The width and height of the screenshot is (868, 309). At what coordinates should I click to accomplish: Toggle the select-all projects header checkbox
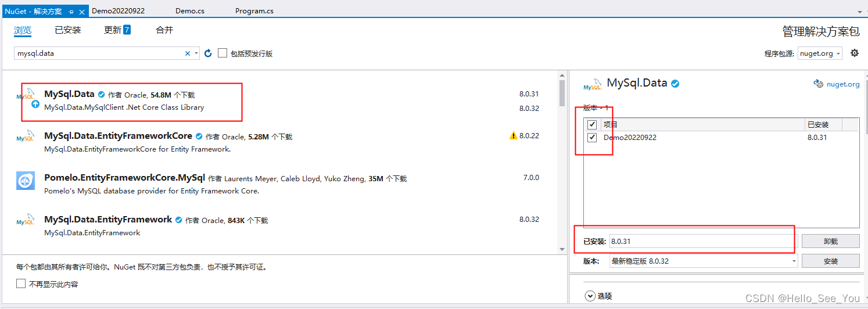[592, 124]
